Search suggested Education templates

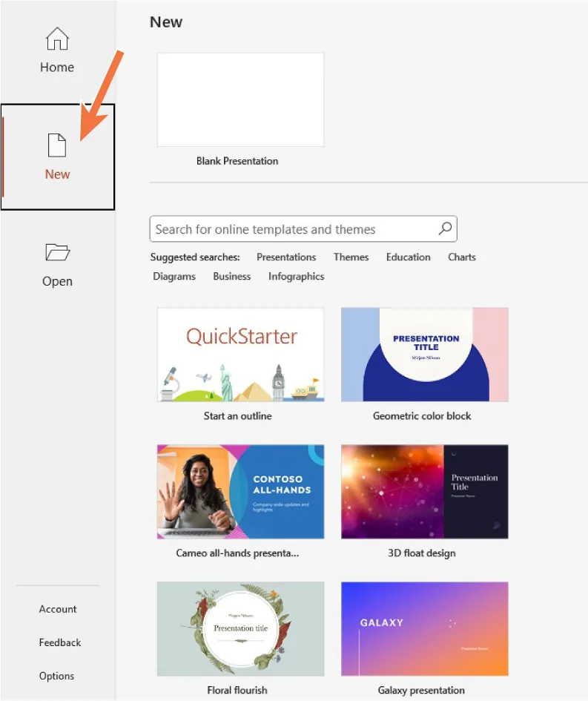(x=408, y=257)
